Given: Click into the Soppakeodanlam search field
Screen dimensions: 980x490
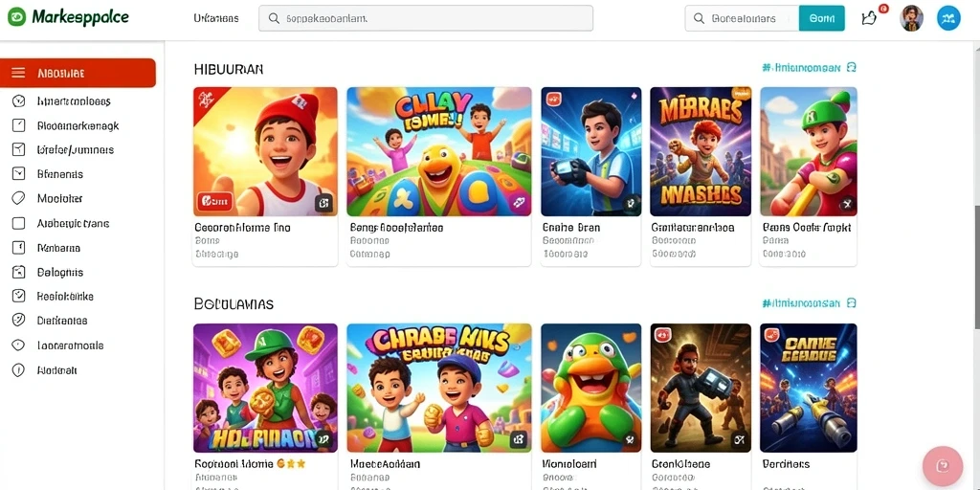Looking at the screenshot, I should (426, 18).
